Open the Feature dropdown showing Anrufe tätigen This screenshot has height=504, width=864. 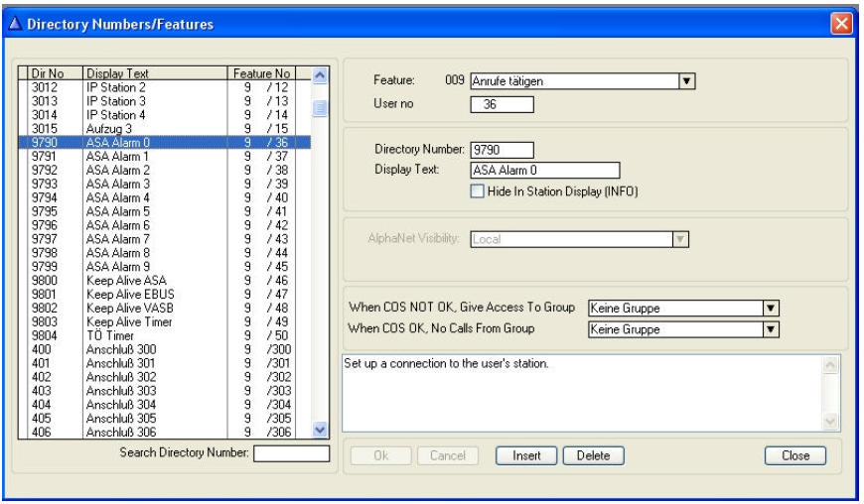686,81
